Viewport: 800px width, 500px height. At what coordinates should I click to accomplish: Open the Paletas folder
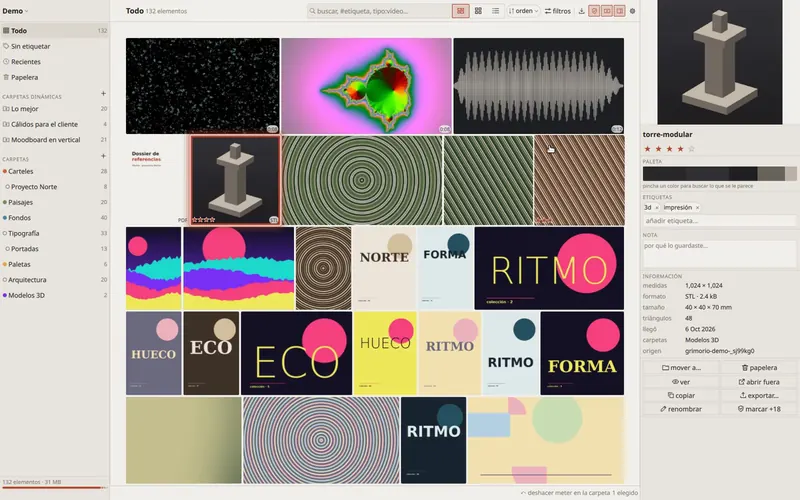pyautogui.click(x=54, y=264)
